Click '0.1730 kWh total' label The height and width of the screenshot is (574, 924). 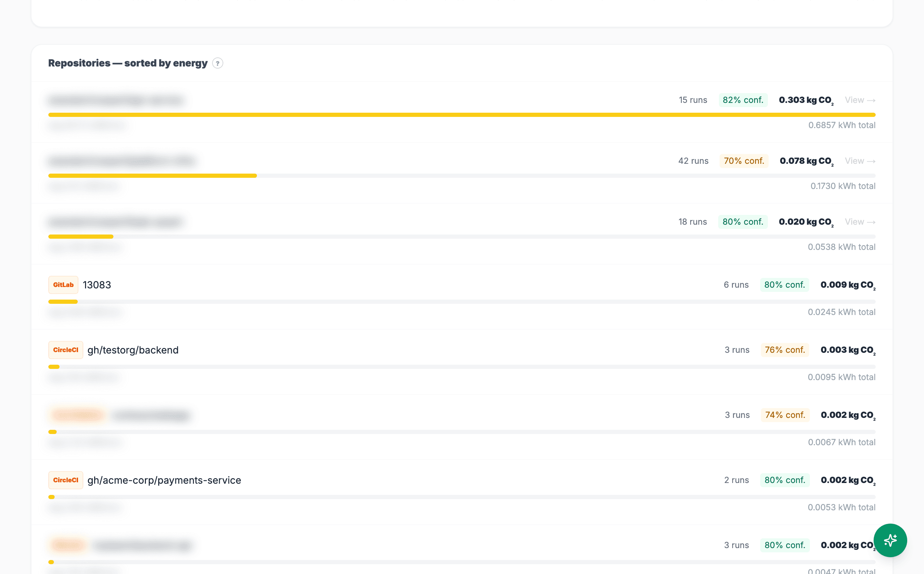point(843,186)
